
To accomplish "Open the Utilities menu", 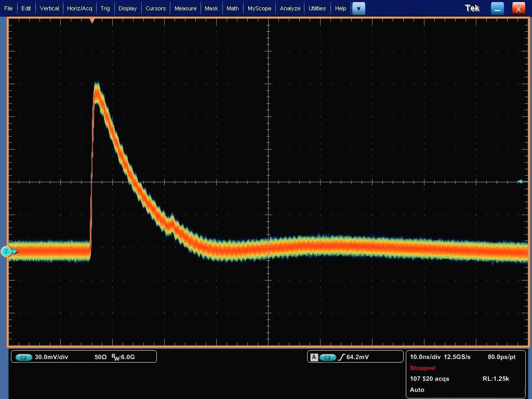I will click(317, 8).
